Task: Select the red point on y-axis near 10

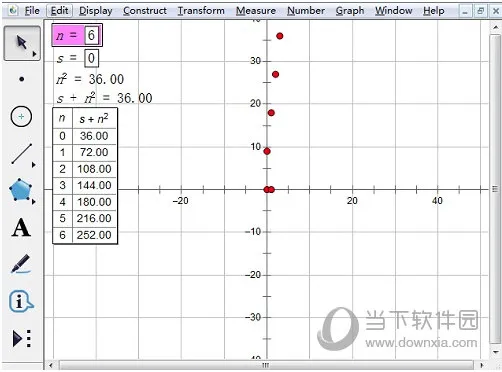Action: [x=267, y=151]
